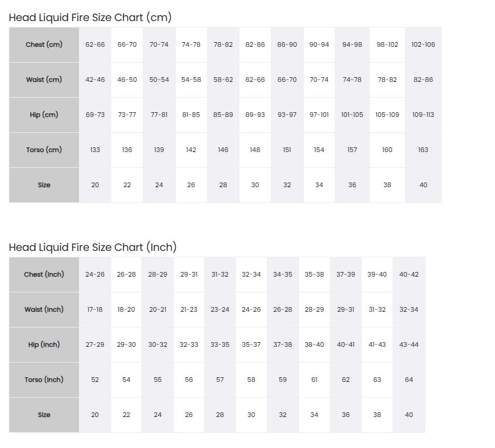Click the 'Torso (Inch)' row header
Screen dimensions: 495x448
point(44,380)
